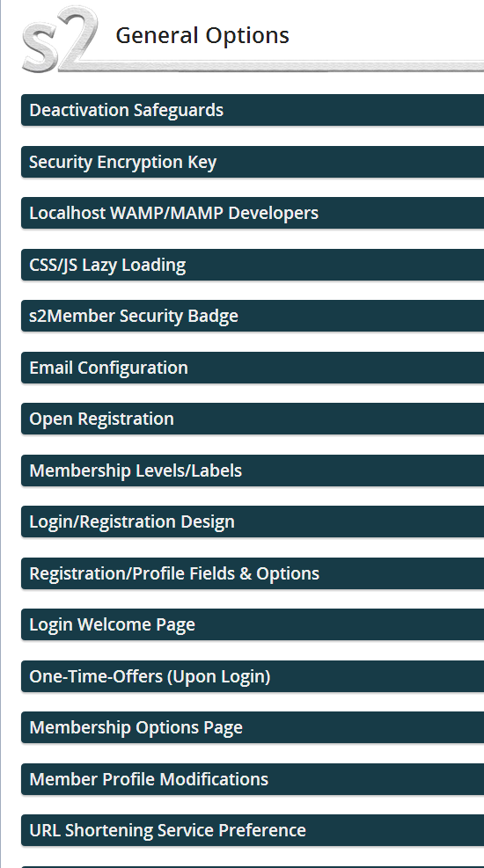
Task: Open URL Shortening Service Preference panel
Action: click(253, 830)
